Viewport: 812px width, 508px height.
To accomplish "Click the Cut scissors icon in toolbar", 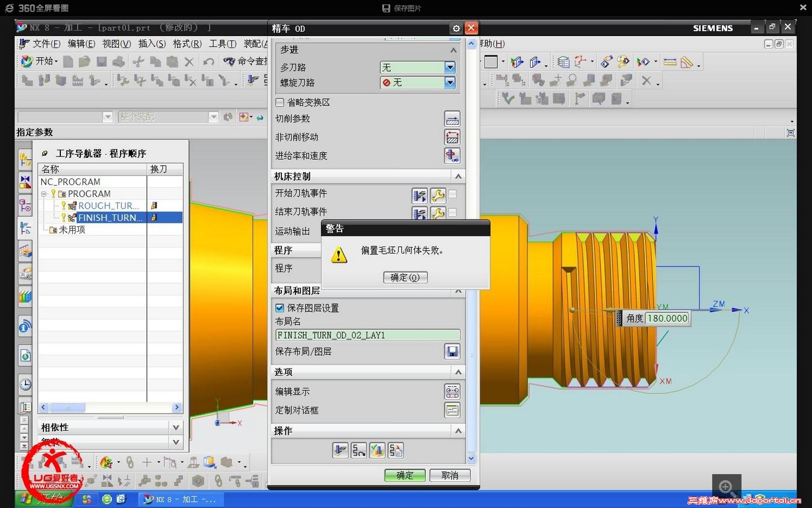I will 138,62.
